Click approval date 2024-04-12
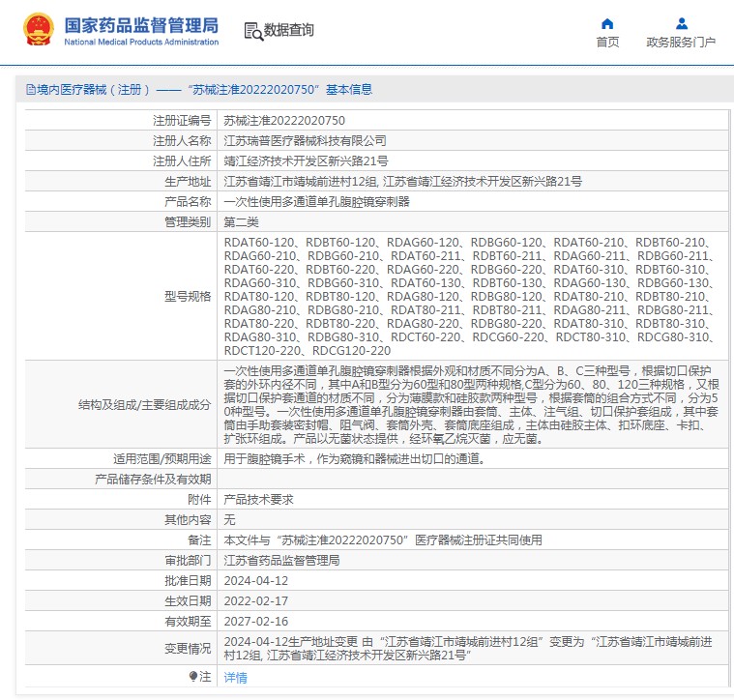The image size is (734, 700). (256, 581)
